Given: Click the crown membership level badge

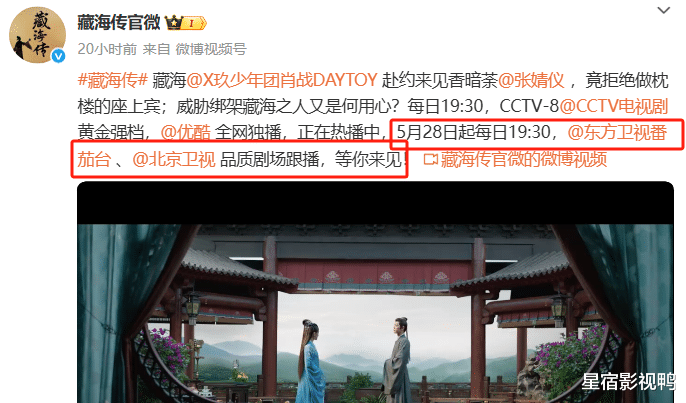Looking at the screenshot, I should (x=186, y=22).
